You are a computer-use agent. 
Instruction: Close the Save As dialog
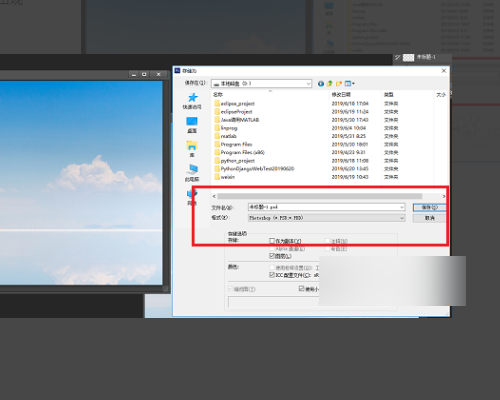[444, 71]
